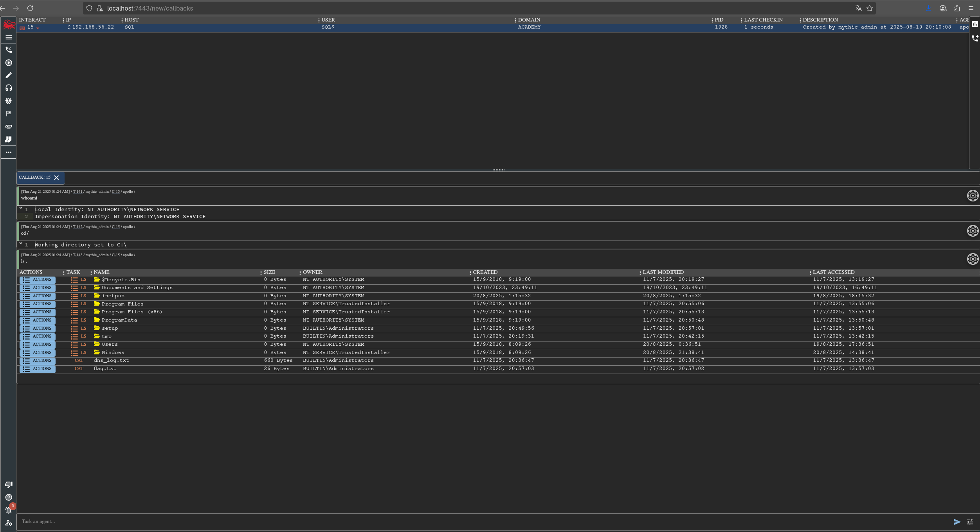This screenshot has height=532, width=980.
Task: Expand the dropdown arrow next to callback 15
Action: (38, 28)
